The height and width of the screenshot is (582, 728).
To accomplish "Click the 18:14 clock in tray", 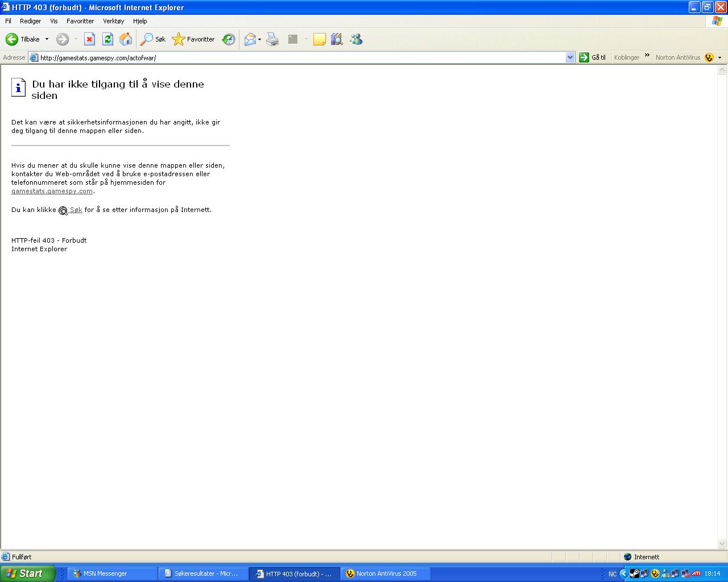I will (x=712, y=574).
